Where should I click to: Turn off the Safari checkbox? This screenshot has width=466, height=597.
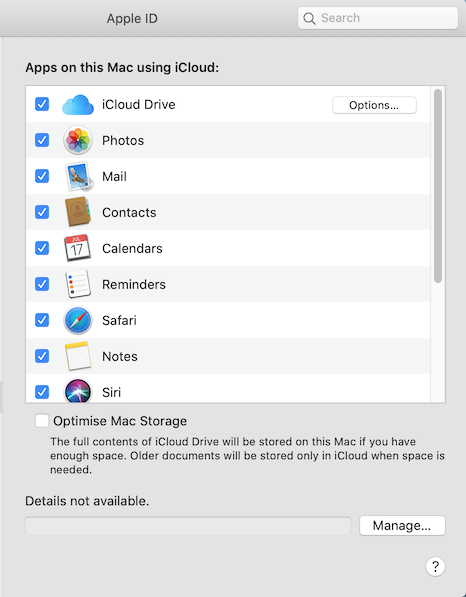click(42, 320)
